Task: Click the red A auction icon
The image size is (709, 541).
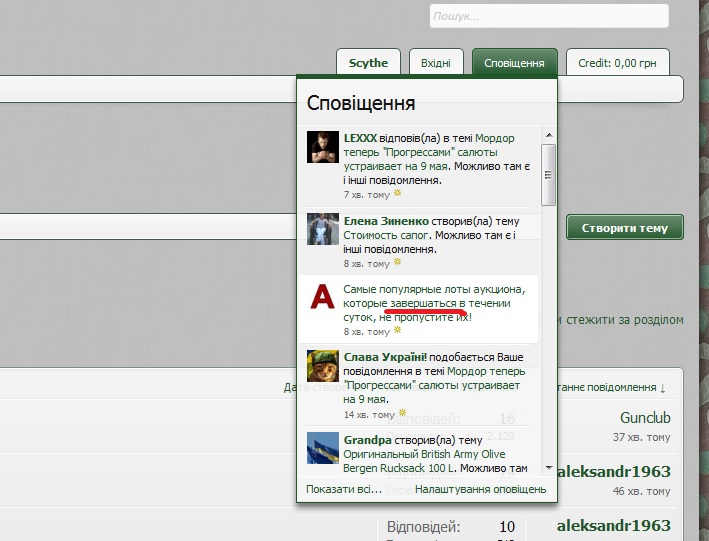Action: pyautogui.click(x=322, y=297)
